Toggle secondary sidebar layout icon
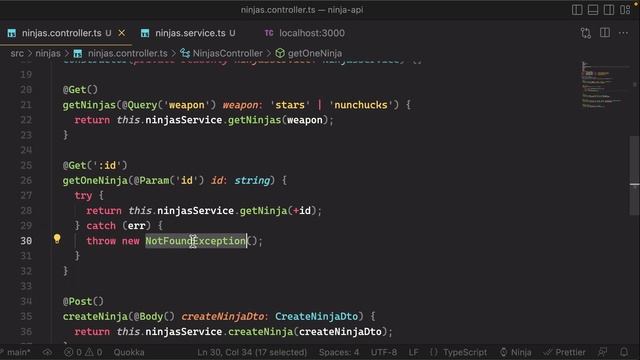The height and width of the screenshot is (360, 640). pos(609,10)
